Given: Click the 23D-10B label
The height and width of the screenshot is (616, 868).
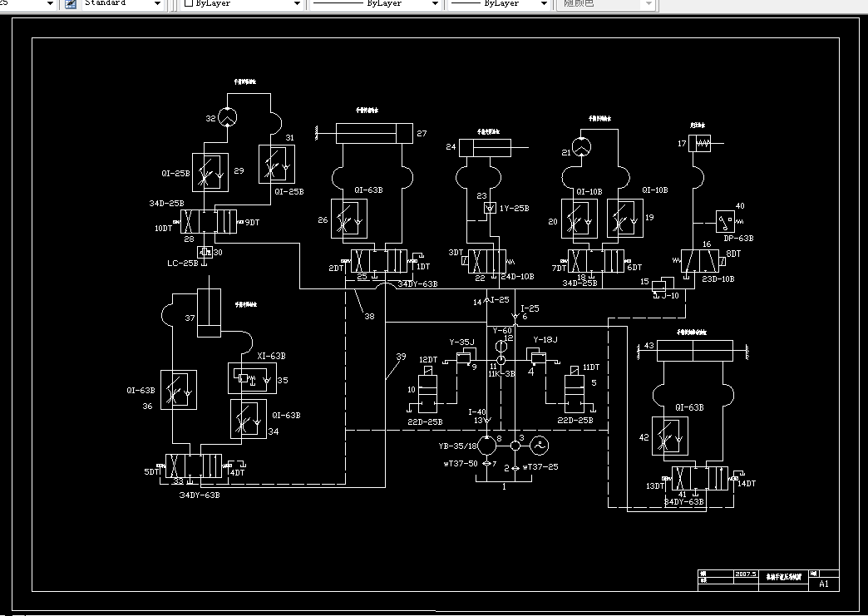Looking at the screenshot, I should [718, 279].
